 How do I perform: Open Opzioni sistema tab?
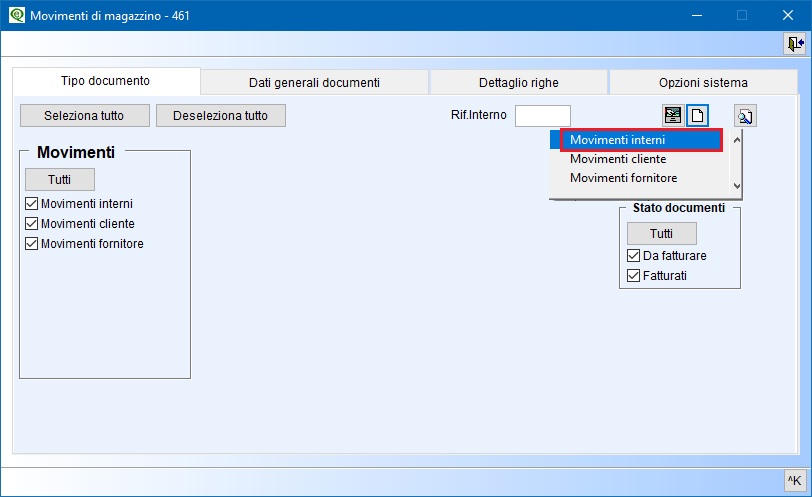[x=703, y=83]
